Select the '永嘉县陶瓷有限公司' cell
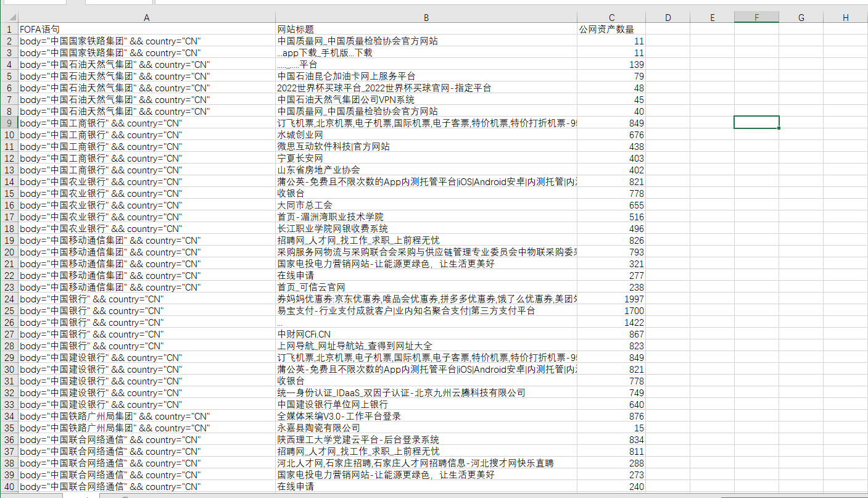The image size is (868, 498). click(426, 428)
